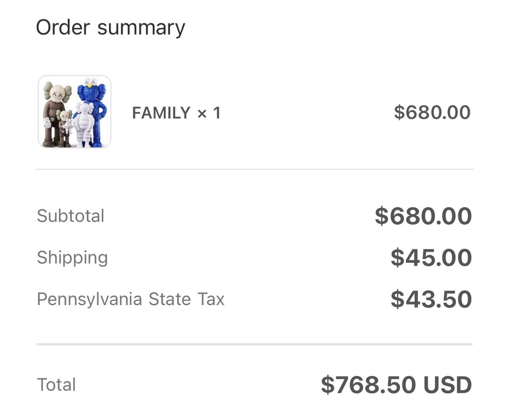Click the divider above the Total row
509x420 pixels.
[255, 344]
